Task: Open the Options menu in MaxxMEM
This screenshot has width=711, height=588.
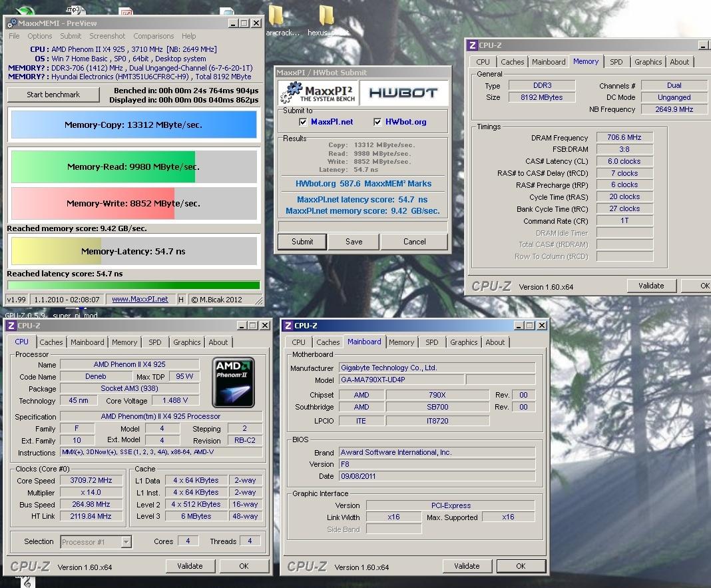Action: [39, 36]
